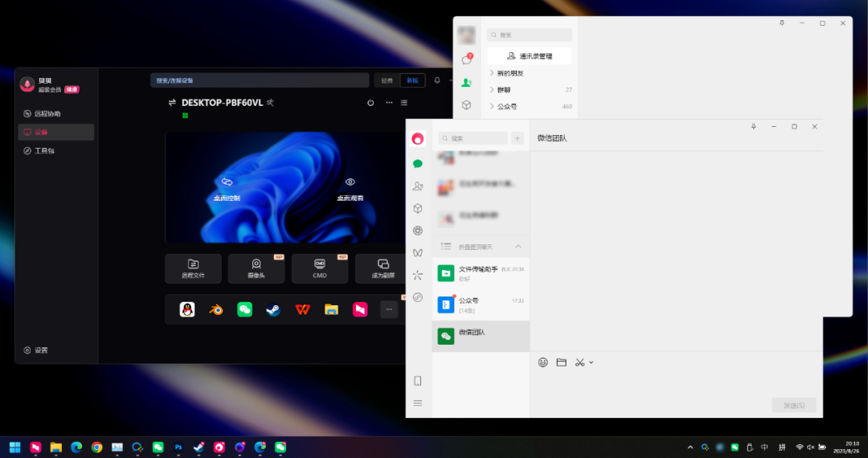Screen dimensions: 868x458
Task: Open Photoshop from the Windows taskbar
Action: pos(178,447)
